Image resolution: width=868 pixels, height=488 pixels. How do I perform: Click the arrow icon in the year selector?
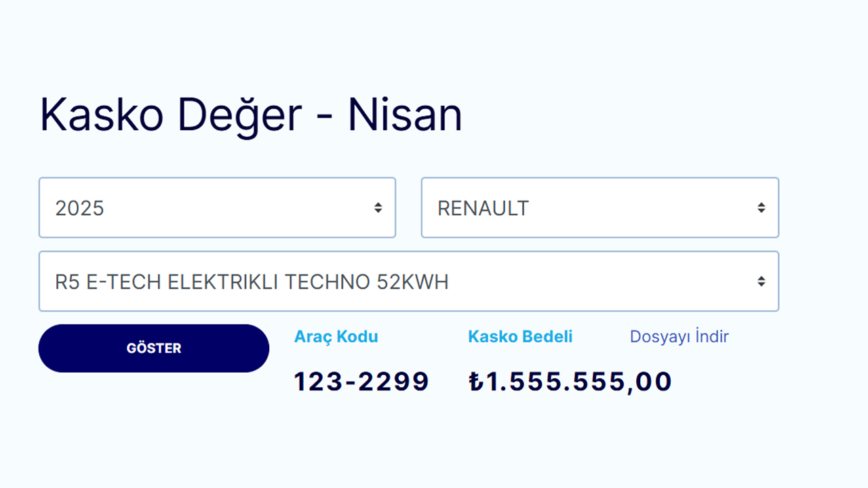[x=378, y=208]
